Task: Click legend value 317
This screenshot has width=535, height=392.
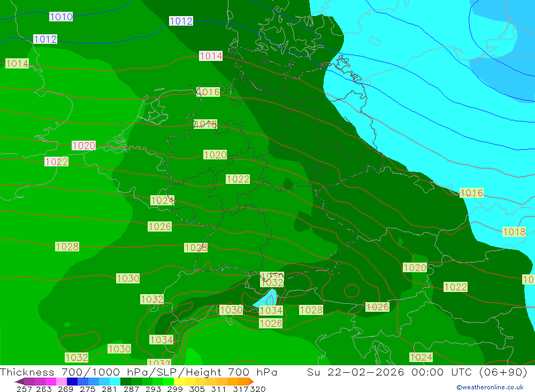Action: point(240,389)
